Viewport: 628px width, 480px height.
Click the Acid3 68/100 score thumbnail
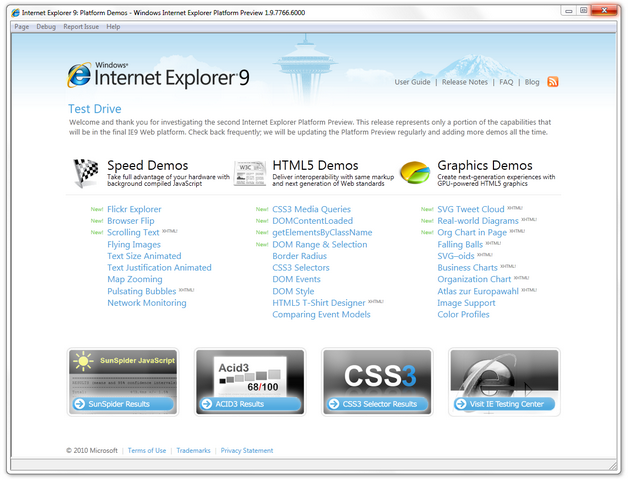(250, 377)
